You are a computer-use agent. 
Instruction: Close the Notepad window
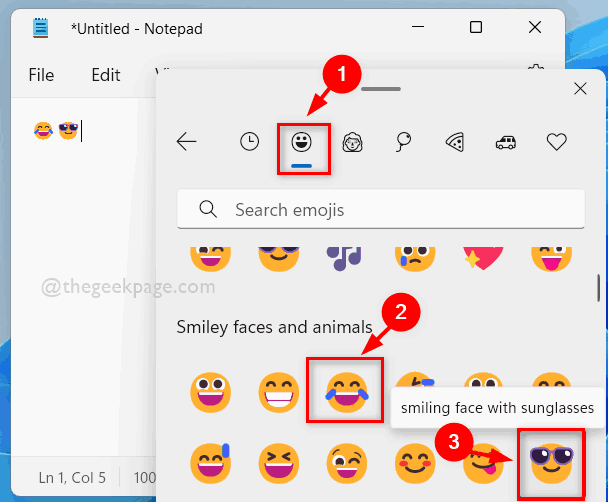click(x=535, y=27)
